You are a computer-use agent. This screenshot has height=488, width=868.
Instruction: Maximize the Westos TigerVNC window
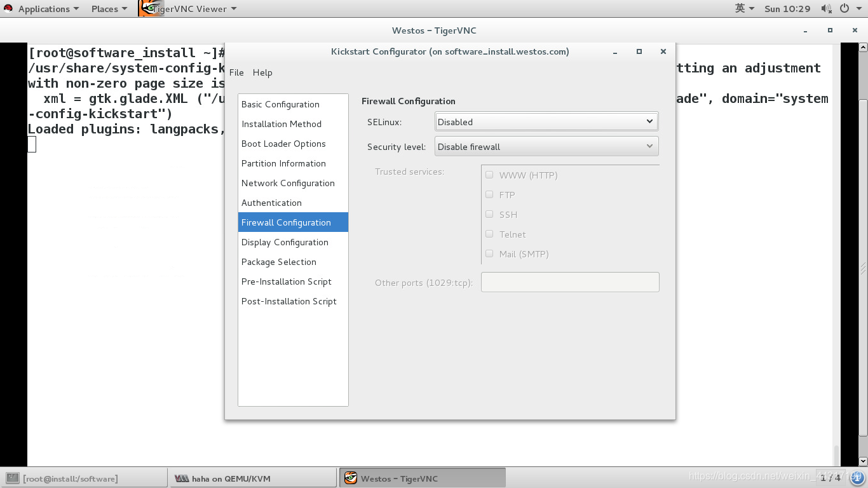pyautogui.click(x=830, y=30)
